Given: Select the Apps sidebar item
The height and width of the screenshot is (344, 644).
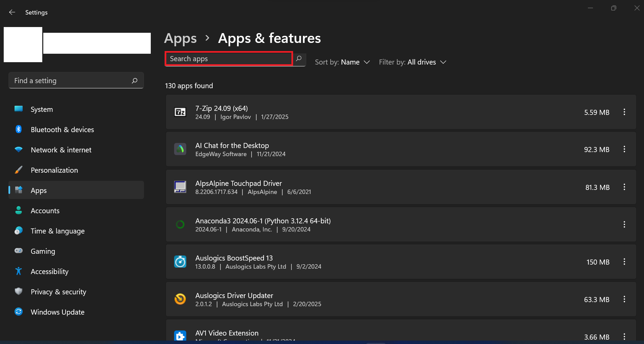Looking at the screenshot, I should 76,190.
